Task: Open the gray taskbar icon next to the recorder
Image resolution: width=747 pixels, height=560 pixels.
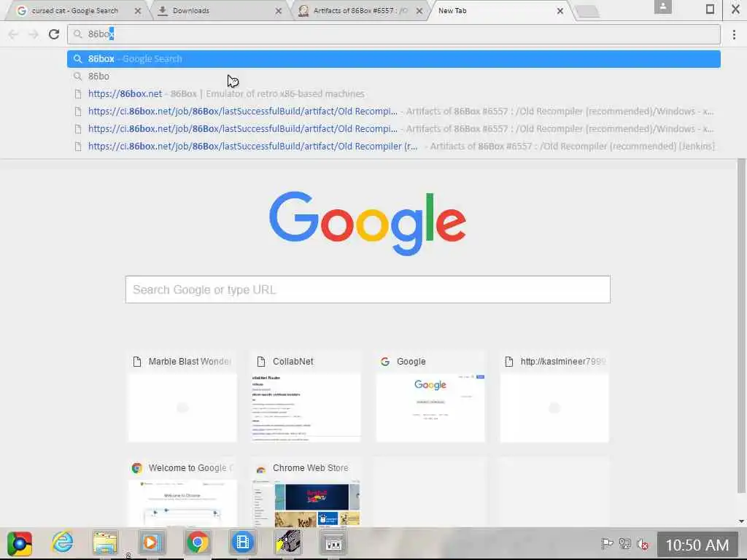Action: 333,542
